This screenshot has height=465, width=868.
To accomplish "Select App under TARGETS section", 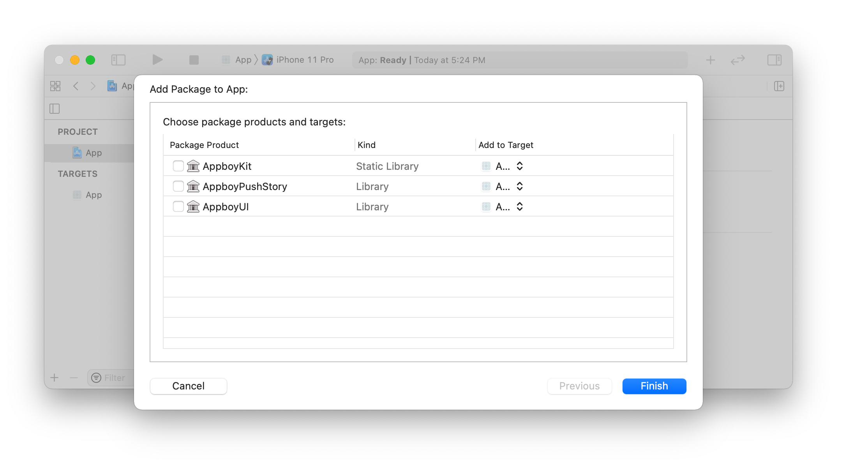I will 94,195.
